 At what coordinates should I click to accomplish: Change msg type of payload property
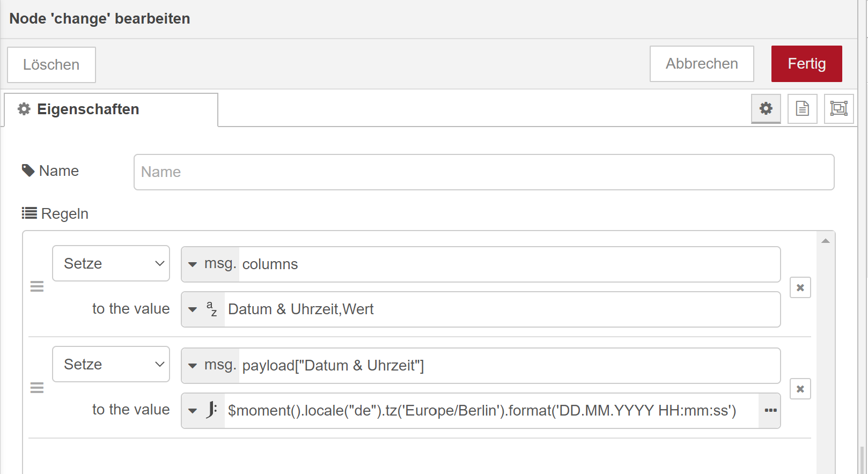click(211, 366)
